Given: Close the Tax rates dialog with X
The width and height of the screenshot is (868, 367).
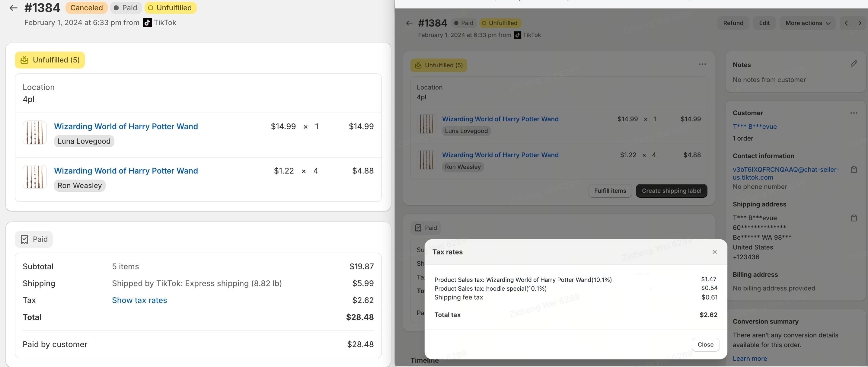Looking at the screenshot, I should click(x=714, y=252).
